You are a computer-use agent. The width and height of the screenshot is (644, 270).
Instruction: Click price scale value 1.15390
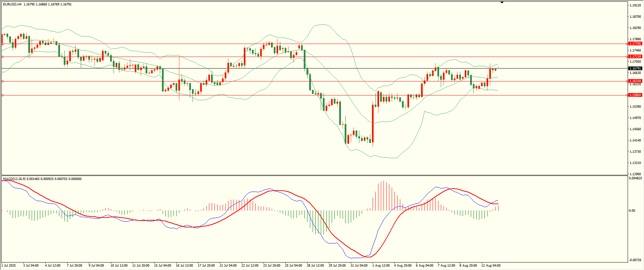[x=635, y=107]
